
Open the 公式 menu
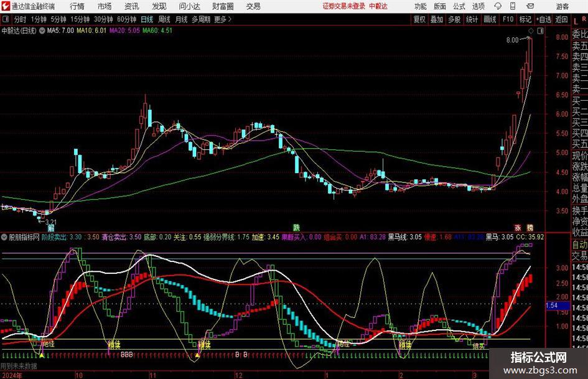point(459,6)
